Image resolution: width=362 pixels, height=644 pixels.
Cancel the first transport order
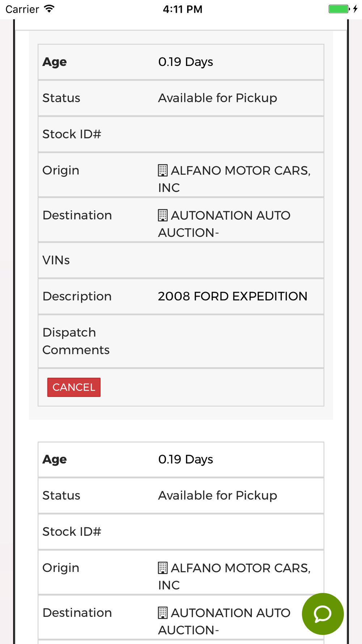pyautogui.click(x=74, y=387)
